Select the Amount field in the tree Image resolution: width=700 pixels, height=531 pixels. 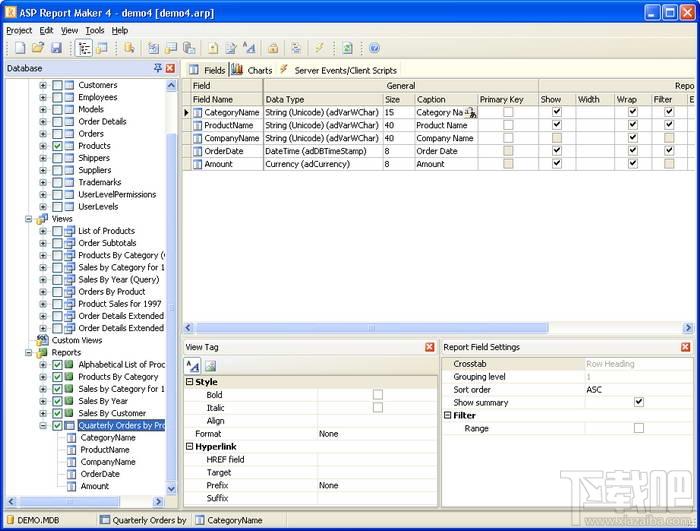pos(95,486)
